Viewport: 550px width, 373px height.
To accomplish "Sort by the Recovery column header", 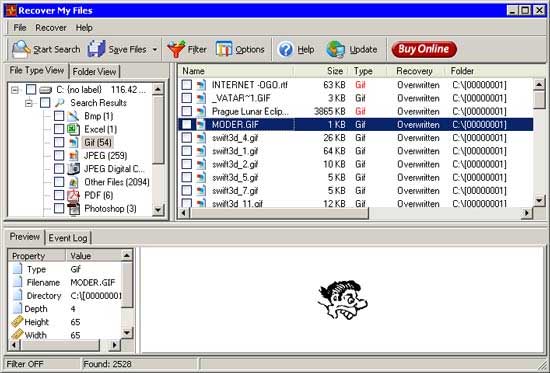I will click(415, 71).
